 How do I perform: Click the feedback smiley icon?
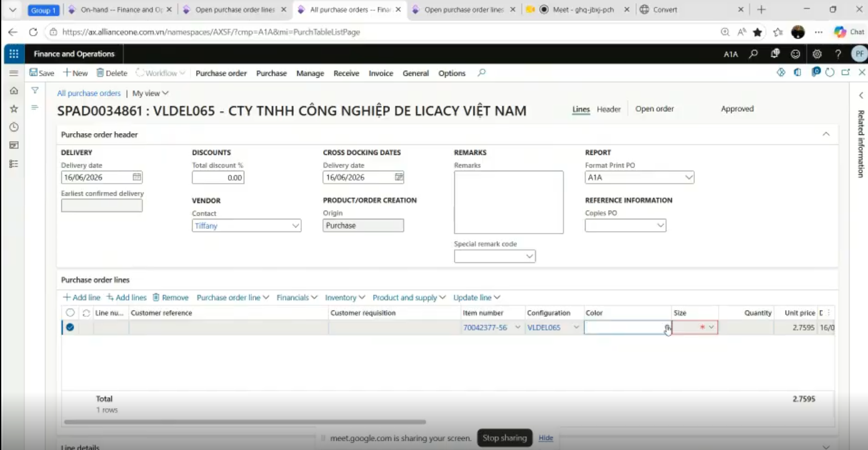click(x=796, y=54)
